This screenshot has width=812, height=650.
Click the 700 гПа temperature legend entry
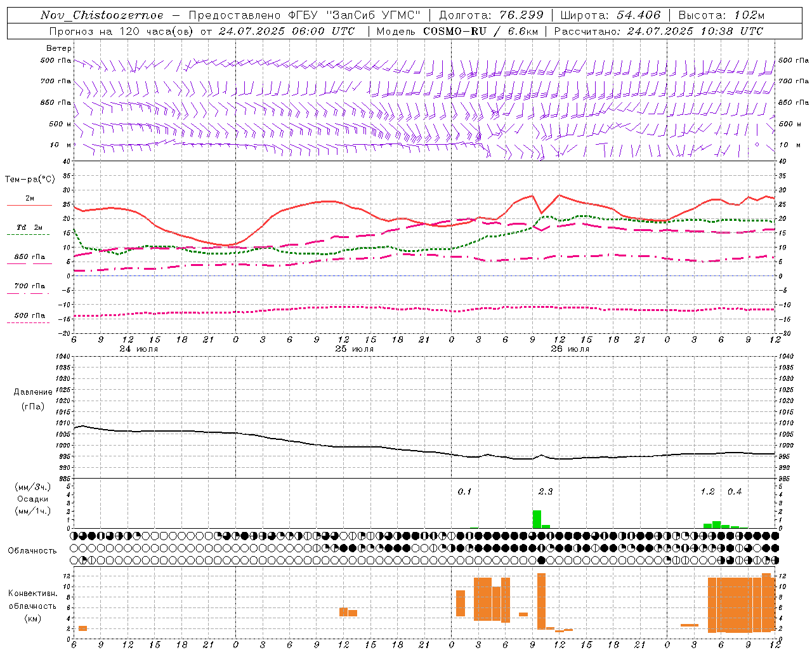pos(30,286)
